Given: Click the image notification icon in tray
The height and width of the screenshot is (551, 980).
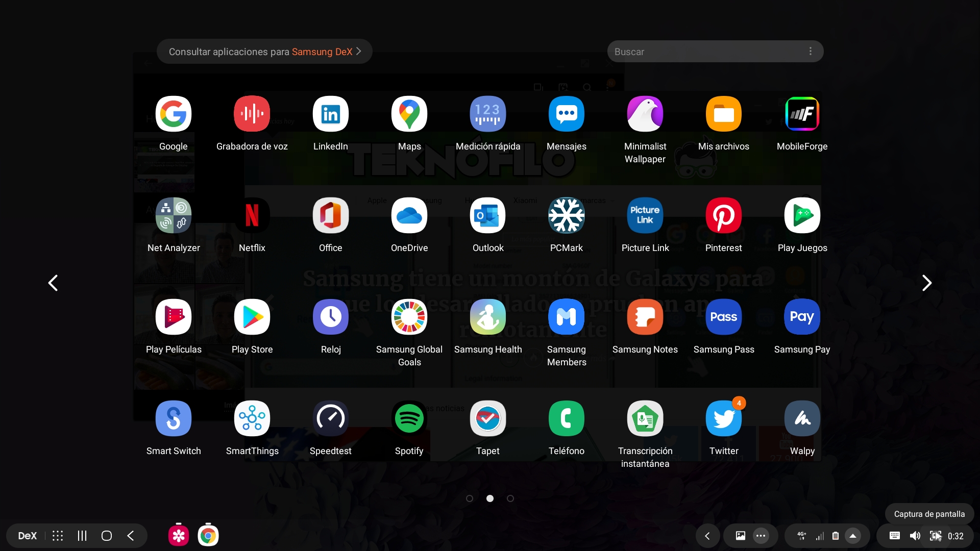Looking at the screenshot, I should tap(741, 536).
